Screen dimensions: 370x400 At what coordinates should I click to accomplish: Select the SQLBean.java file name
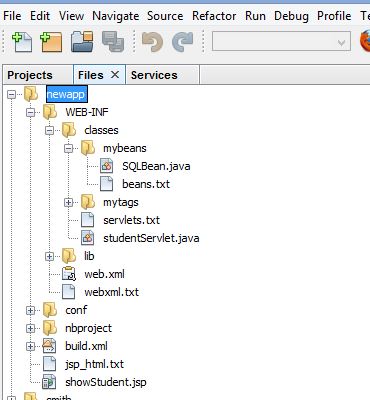[156, 166]
